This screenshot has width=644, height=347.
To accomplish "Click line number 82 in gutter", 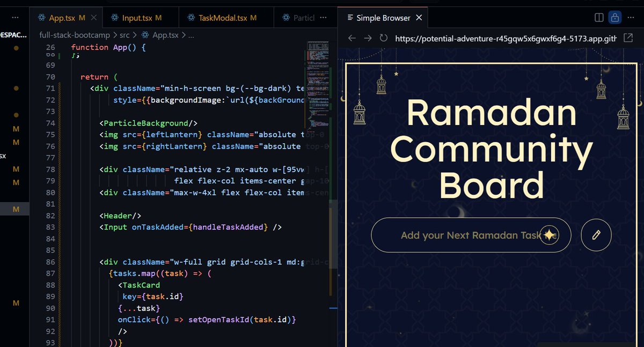I will point(50,216).
